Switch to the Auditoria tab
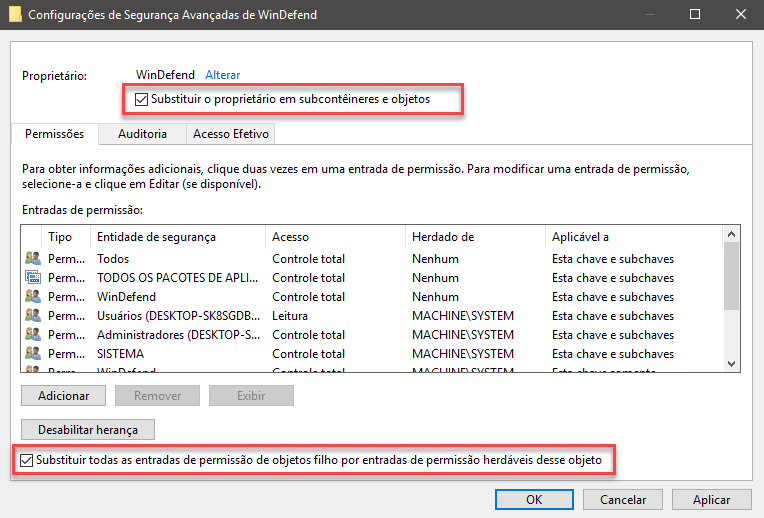The height and width of the screenshot is (518, 764). [x=142, y=134]
